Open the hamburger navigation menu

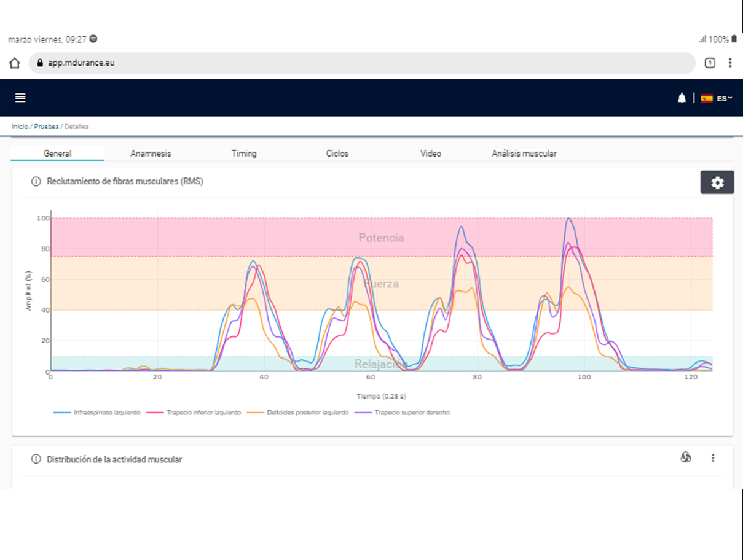pyautogui.click(x=20, y=98)
